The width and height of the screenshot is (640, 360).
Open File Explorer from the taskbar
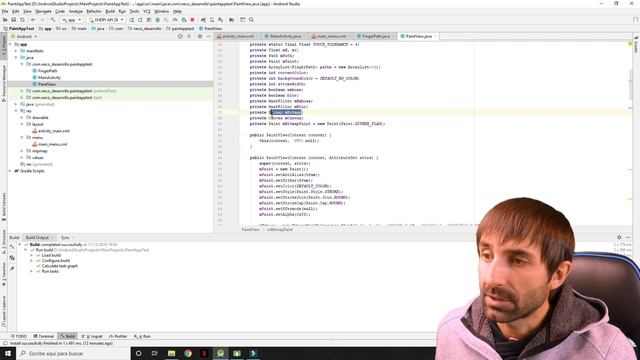(x=171, y=353)
